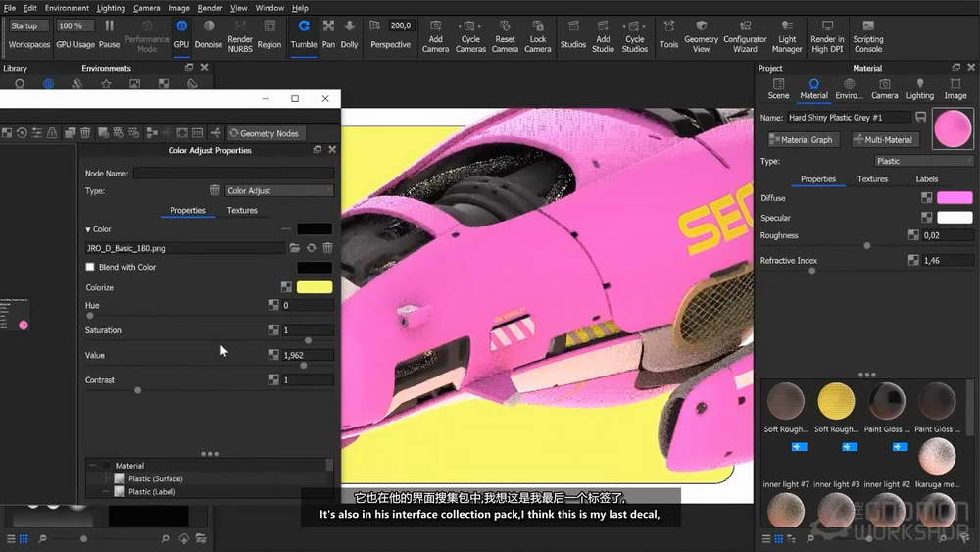980x552 pixels.
Task: Select Plastic (Surface) tree row
Action: 155,478
